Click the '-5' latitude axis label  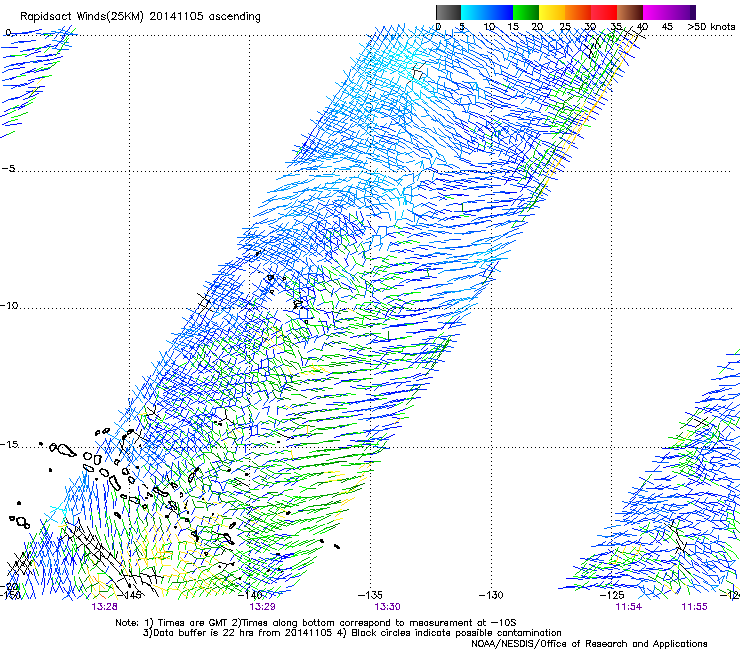pos(9,169)
